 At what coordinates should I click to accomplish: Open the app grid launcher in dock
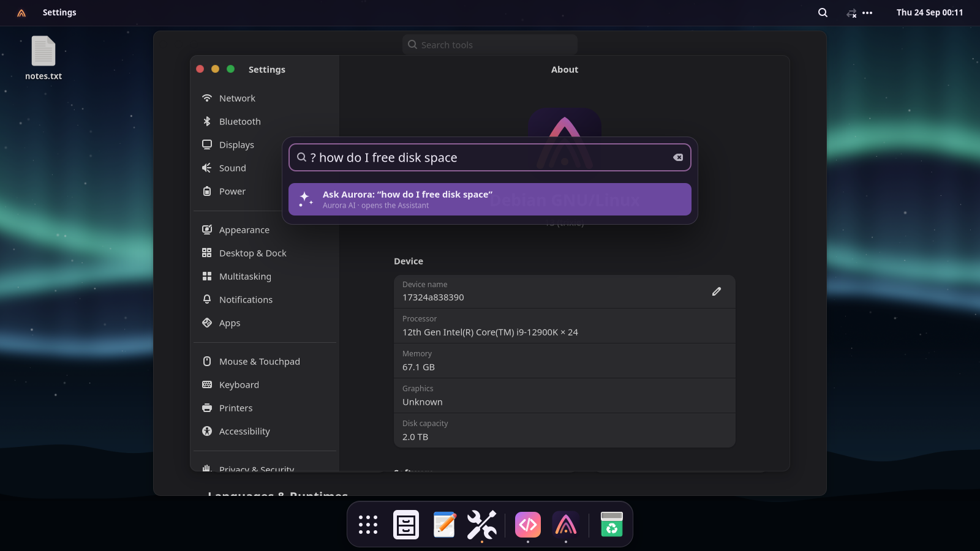click(368, 525)
